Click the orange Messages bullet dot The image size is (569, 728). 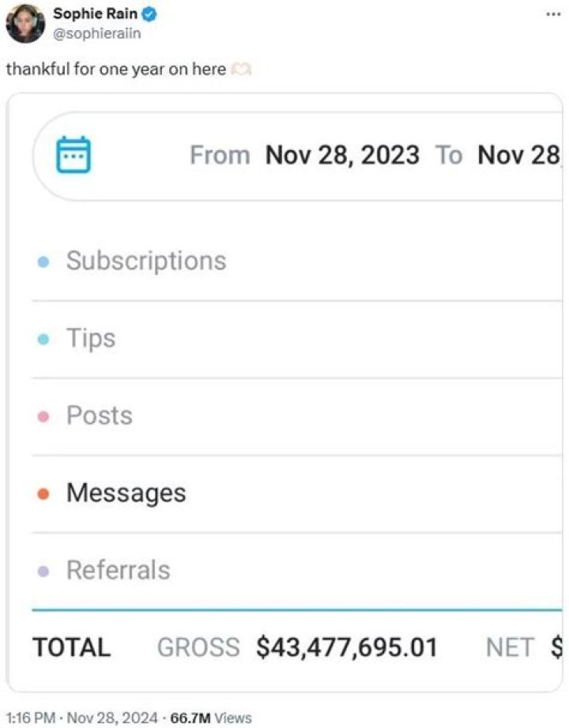tap(43, 493)
